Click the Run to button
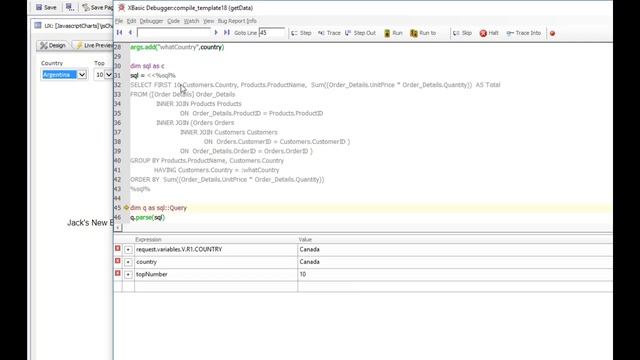This screenshot has height=360, width=640. coord(423,33)
